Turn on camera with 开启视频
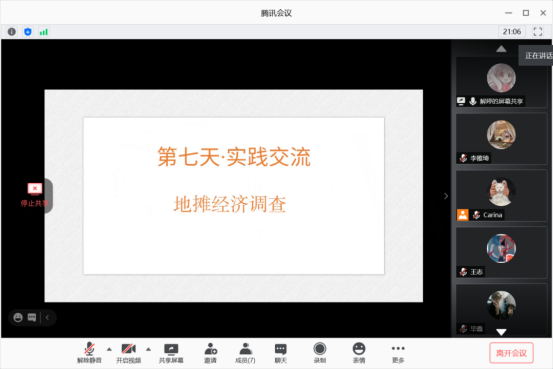 [128, 353]
